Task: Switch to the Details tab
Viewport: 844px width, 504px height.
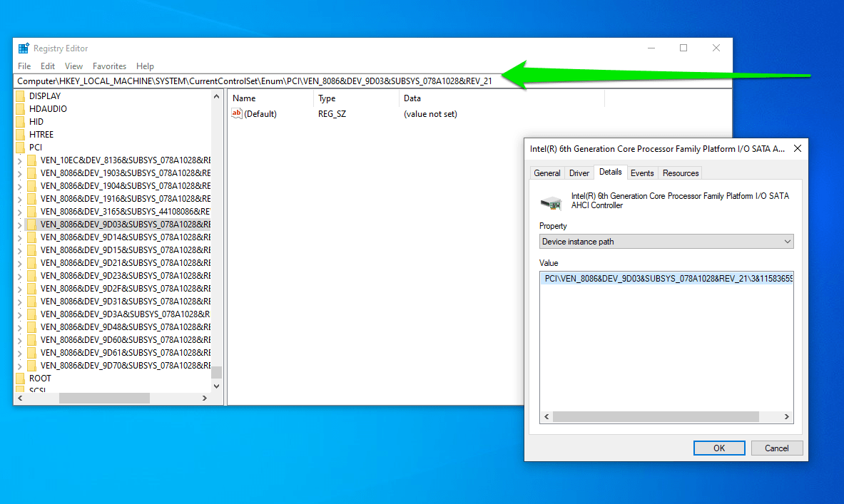Action: tap(611, 172)
